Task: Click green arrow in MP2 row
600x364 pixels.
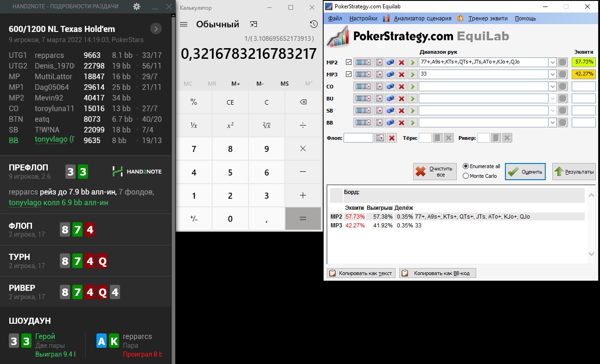Action: (x=412, y=62)
